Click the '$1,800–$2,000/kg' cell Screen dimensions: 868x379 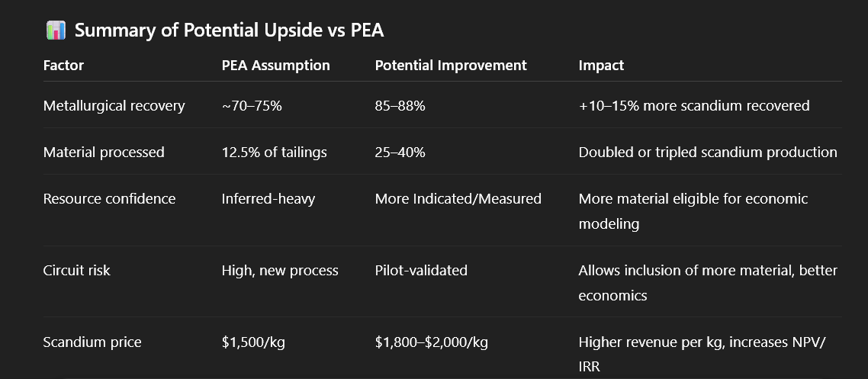point(431,342)
